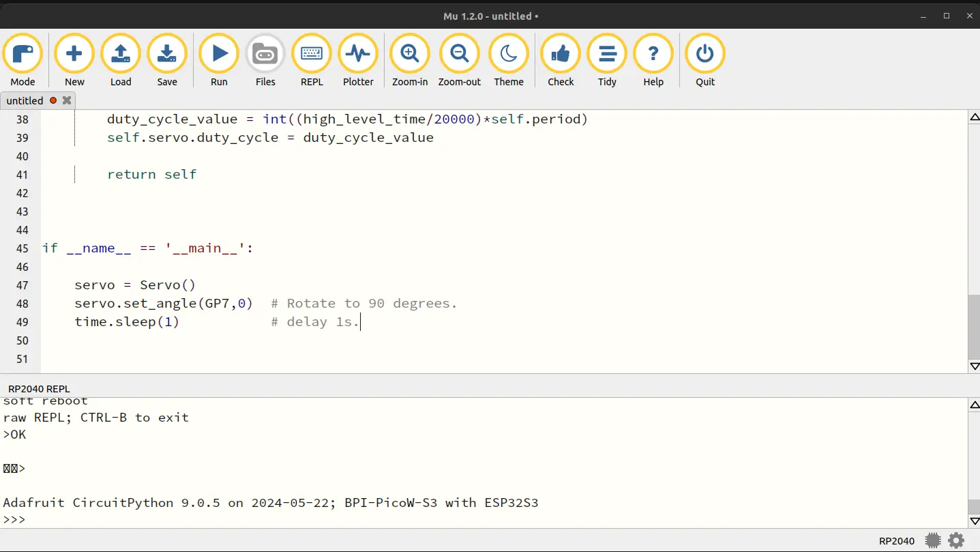Quit Mu editor
Viewport: 980px width, 552px height.
705,61
